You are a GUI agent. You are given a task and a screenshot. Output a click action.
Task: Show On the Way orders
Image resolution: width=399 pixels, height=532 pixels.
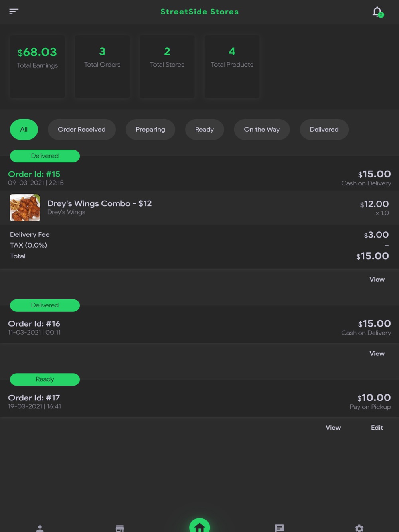click(262, 130)
